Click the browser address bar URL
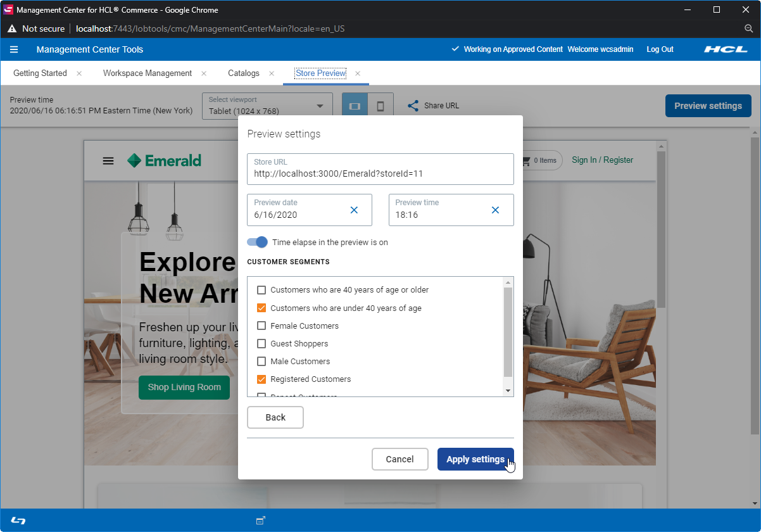761x532 pixels. pos(210,28)
